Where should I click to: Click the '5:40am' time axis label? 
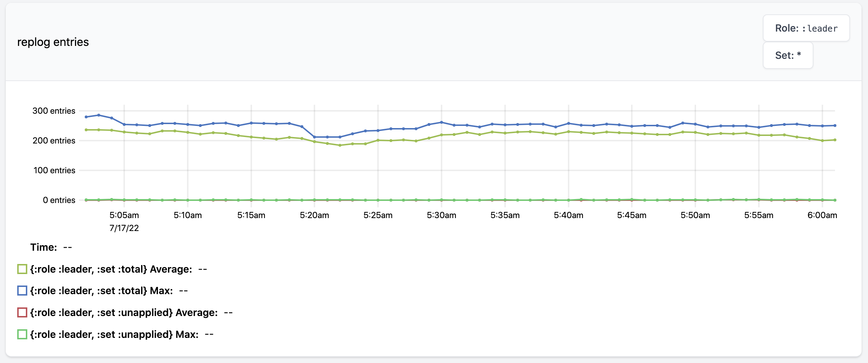click(569, 215)
